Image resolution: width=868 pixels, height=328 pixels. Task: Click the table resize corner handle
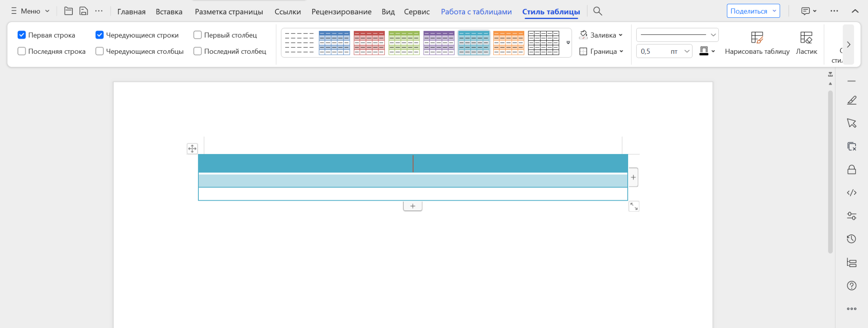634,206
